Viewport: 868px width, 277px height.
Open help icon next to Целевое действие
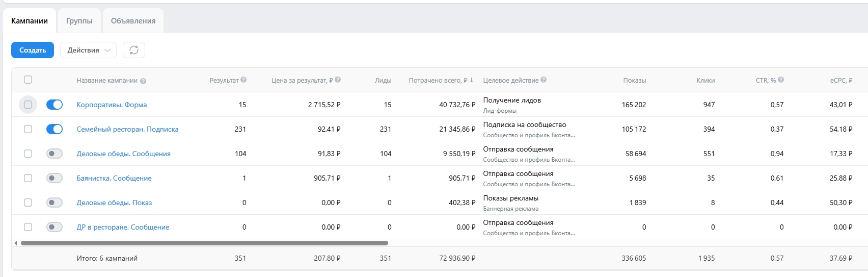(x=544, y=80)
